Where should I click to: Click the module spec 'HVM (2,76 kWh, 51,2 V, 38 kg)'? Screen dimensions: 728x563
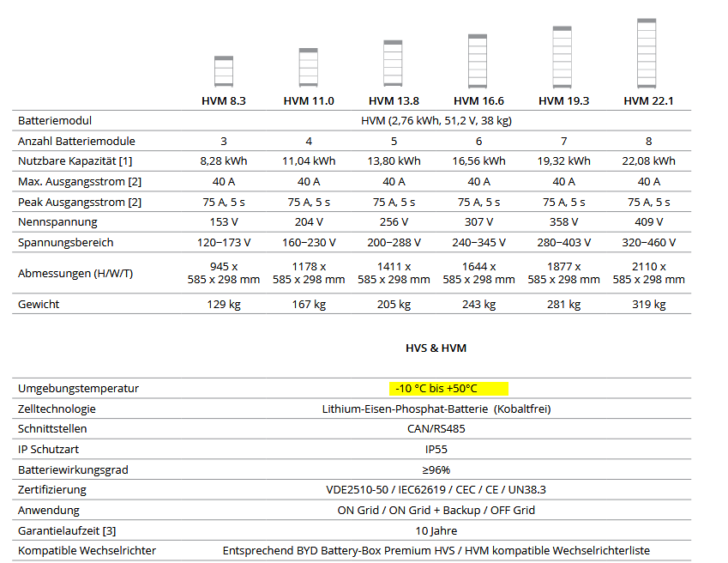click(x=436, y=121)
